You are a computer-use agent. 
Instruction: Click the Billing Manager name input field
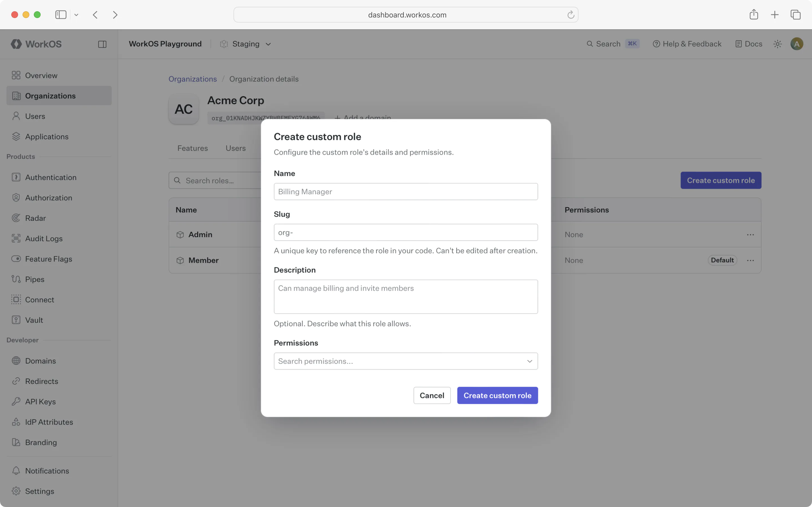click(405, 192)
